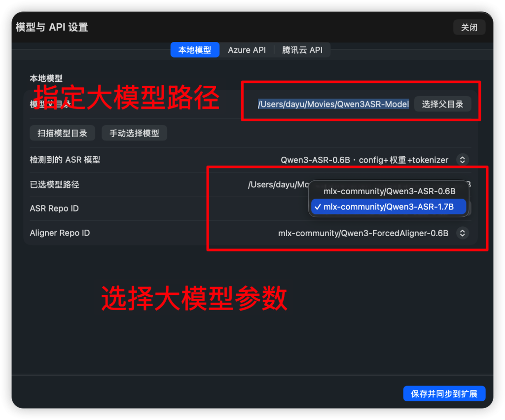
Task: Click the 扫描模型目录 button
Action: pos(62,133)
